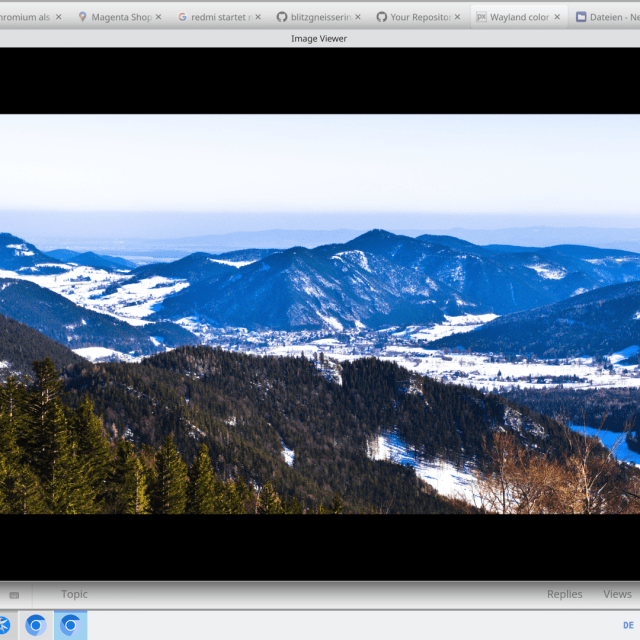Click the first Chromium taskbar icon
This screenshot has width=640, height=640.
point(36,625)
